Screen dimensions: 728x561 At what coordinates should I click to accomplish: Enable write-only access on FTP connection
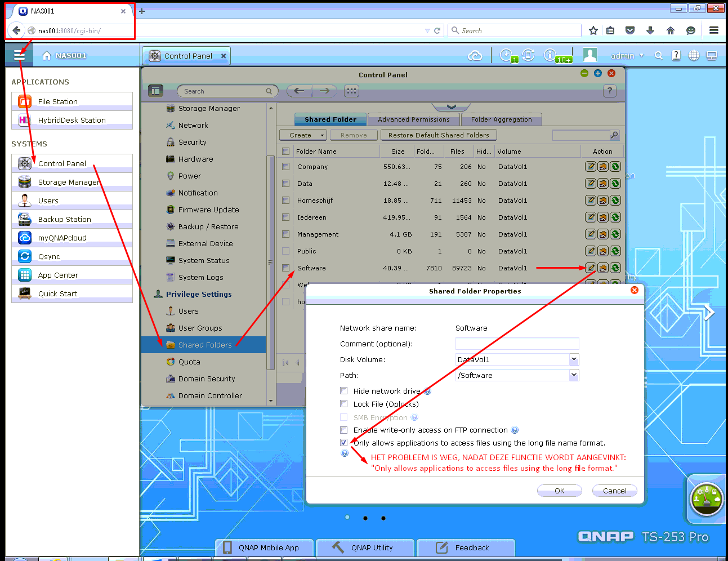344,430
